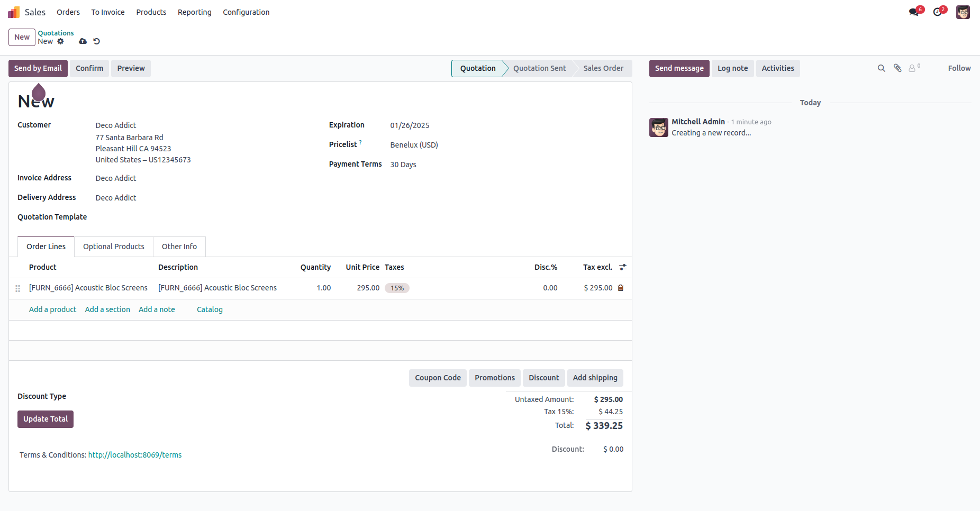The height and width of the screenshot is (511, 980).
Task: Switch to the Other Info tab
Action: 179,247
